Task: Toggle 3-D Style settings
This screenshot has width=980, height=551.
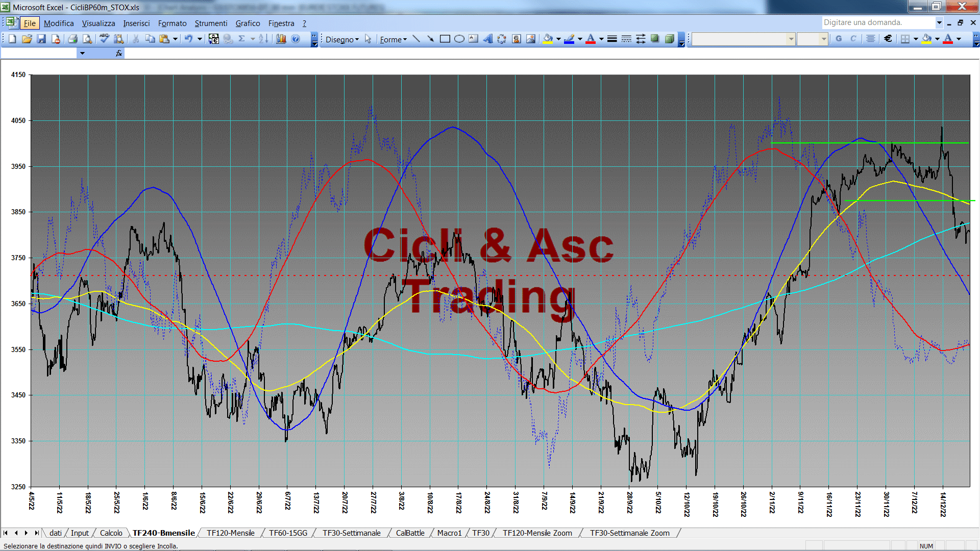Action: point(669,39)
